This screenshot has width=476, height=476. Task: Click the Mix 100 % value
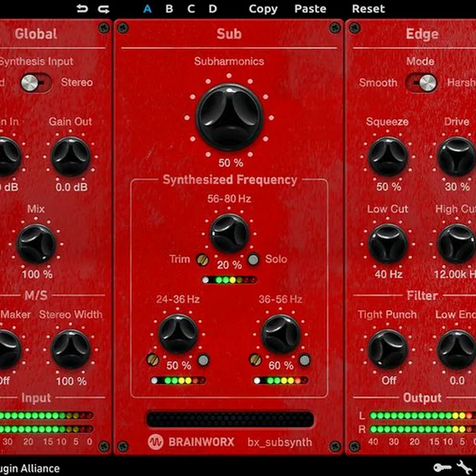[x=37, y=274]
